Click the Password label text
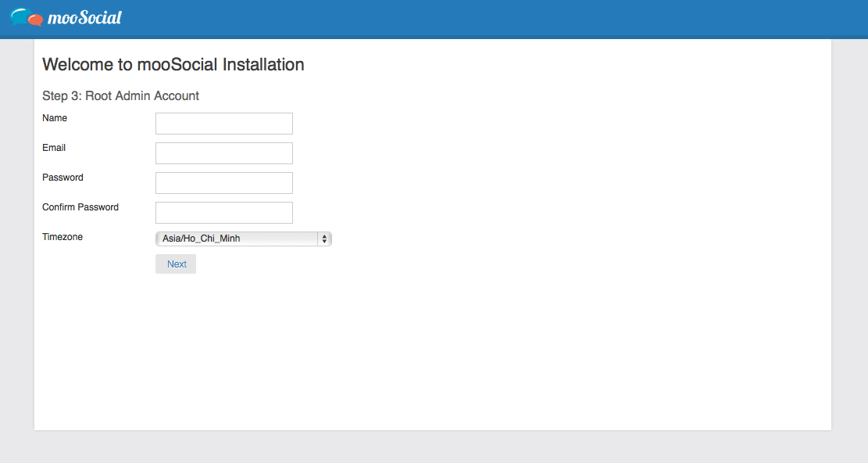 tap(63, 178)
